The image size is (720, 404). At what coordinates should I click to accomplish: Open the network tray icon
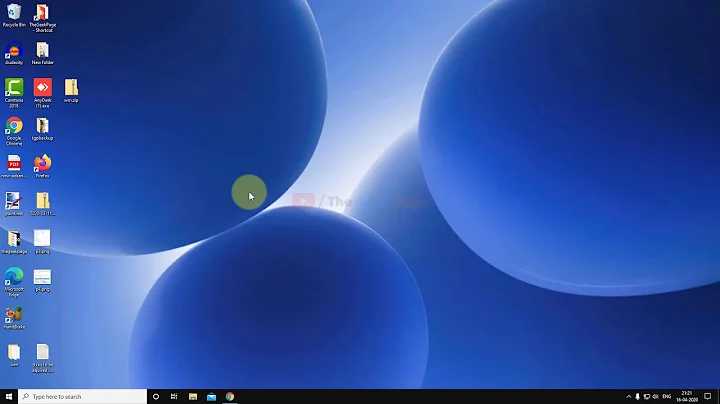tap(647, 397)
